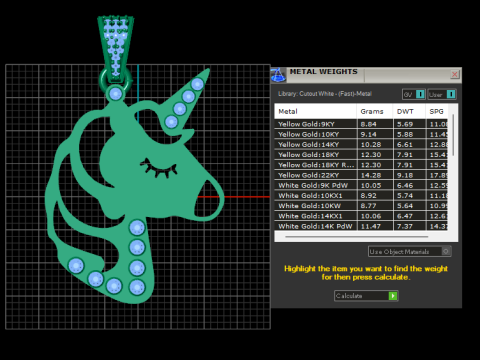Click the 6.47 DWT value
480x360 pixels.
[405, 216]
